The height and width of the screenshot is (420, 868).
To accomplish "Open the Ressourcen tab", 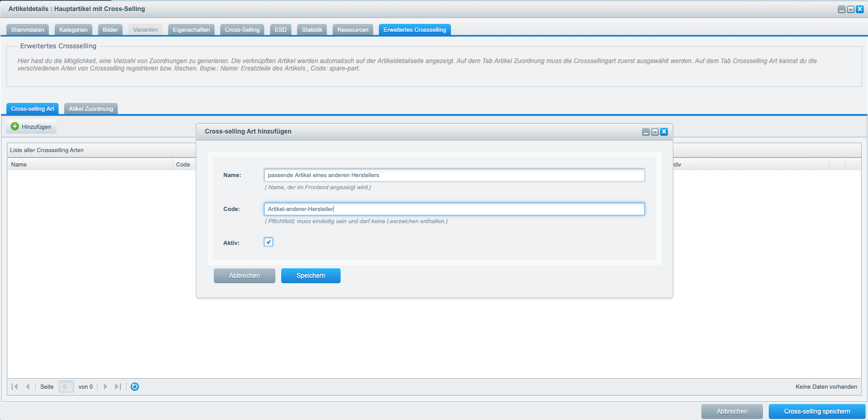I will point(353,30).
